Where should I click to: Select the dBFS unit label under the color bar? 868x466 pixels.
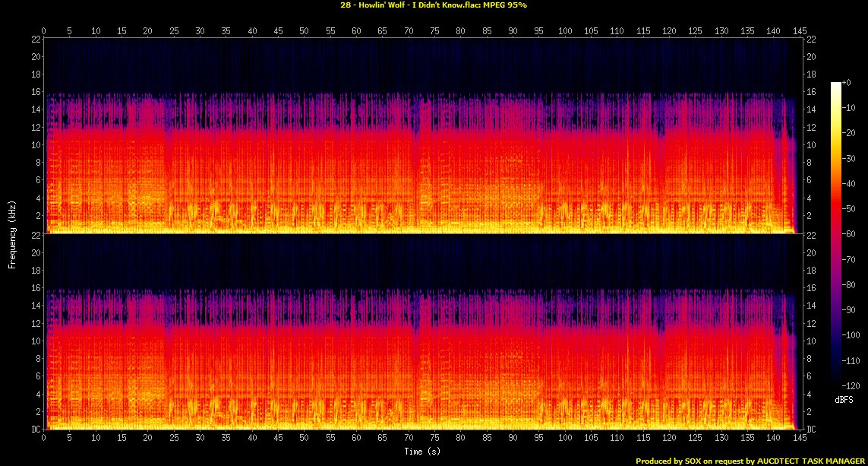point(844,398)
